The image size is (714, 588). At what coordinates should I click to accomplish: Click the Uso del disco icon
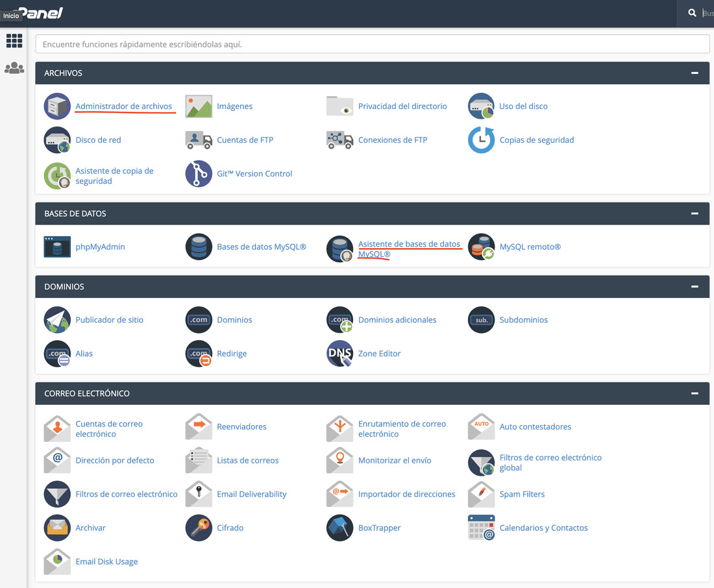[x=482, y=106]
